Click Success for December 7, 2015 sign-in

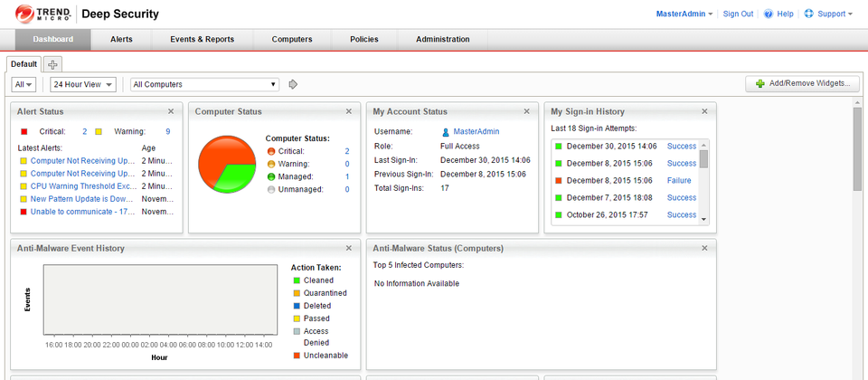[682, 198]
